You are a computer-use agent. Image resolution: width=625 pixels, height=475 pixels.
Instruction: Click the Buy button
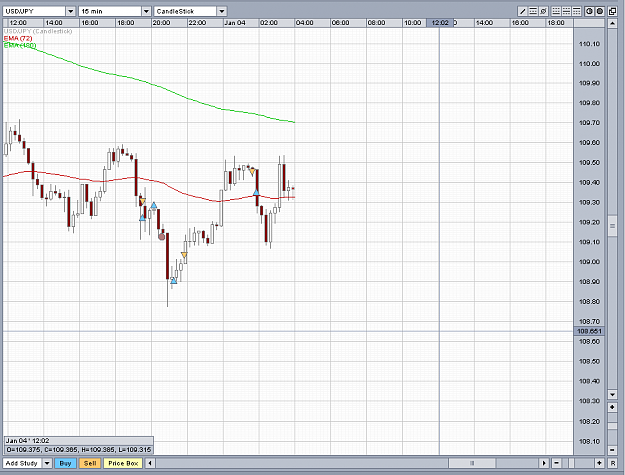coord(65,463)
